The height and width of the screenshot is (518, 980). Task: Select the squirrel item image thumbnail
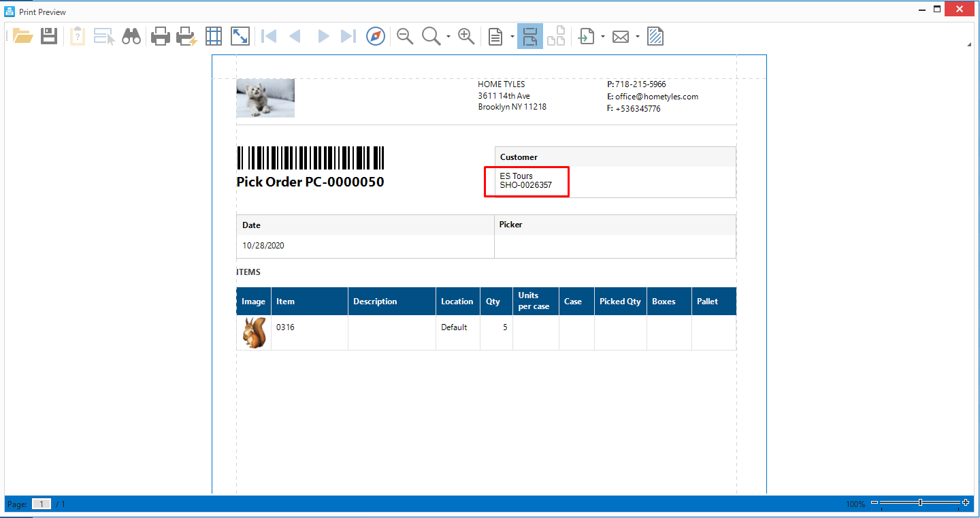tap(254, 333)
